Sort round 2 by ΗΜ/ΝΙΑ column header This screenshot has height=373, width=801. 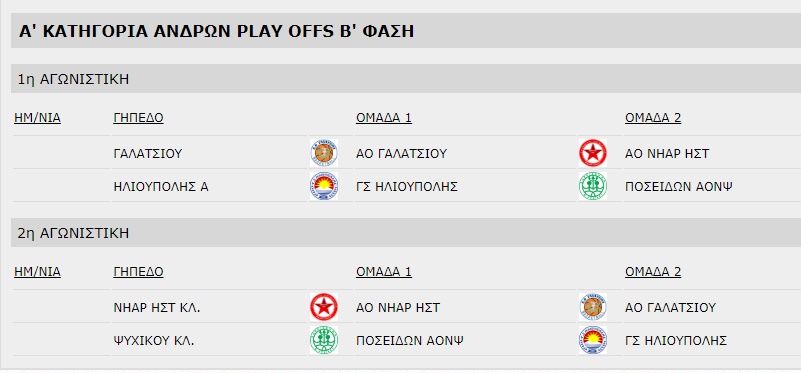click(x=37, y=272)
